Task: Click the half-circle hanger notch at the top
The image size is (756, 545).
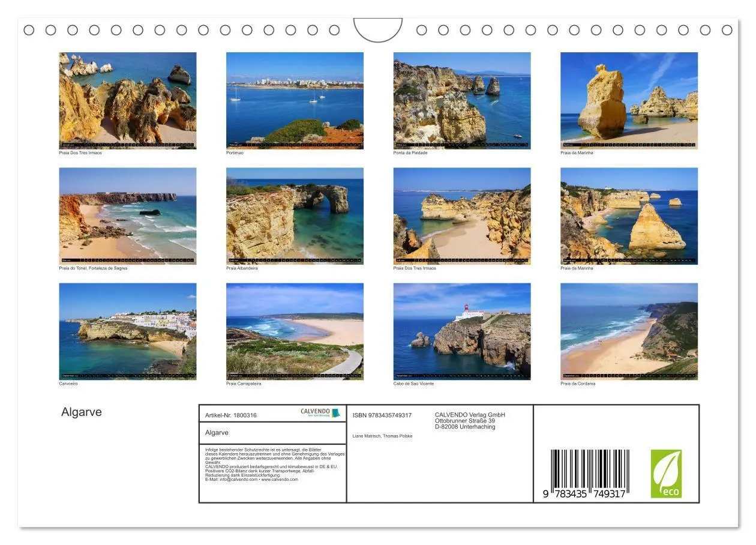Action: [x=378, y=30]
